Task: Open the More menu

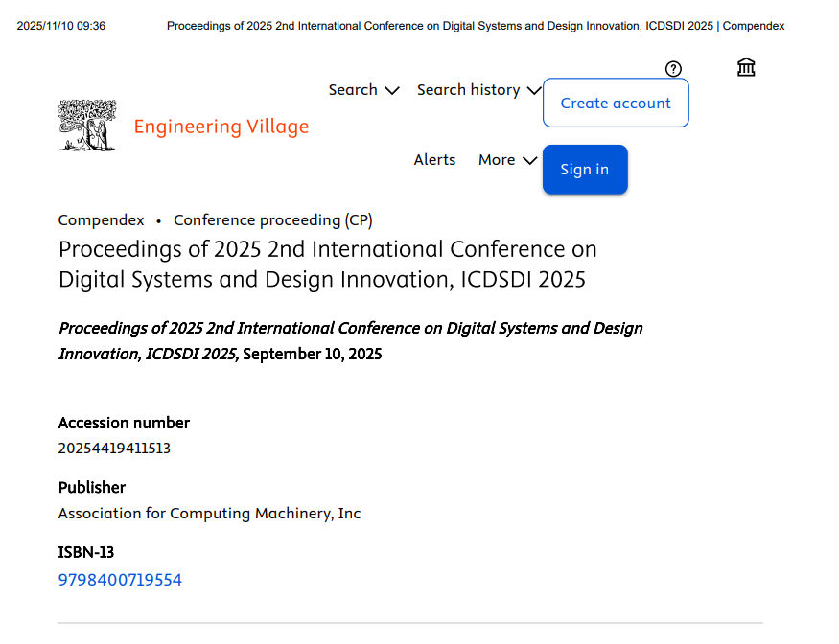Action: click(497, 160)
